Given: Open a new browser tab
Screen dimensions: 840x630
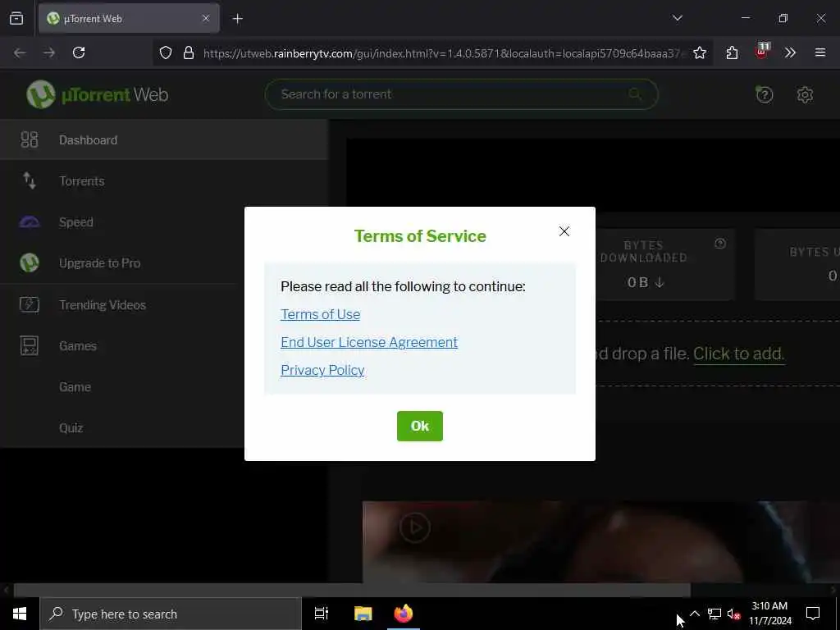Looking at the screenshot, I should tap(237, 19).
